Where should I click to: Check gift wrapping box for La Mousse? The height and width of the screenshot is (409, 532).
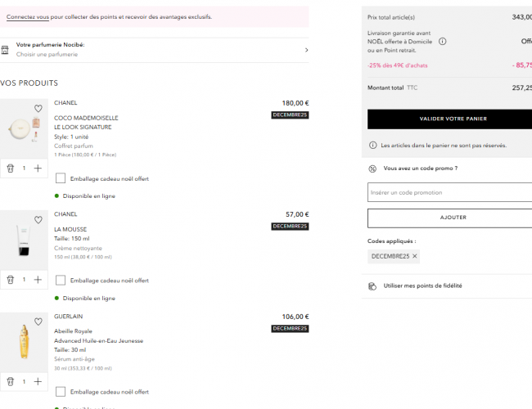point(61,280)
